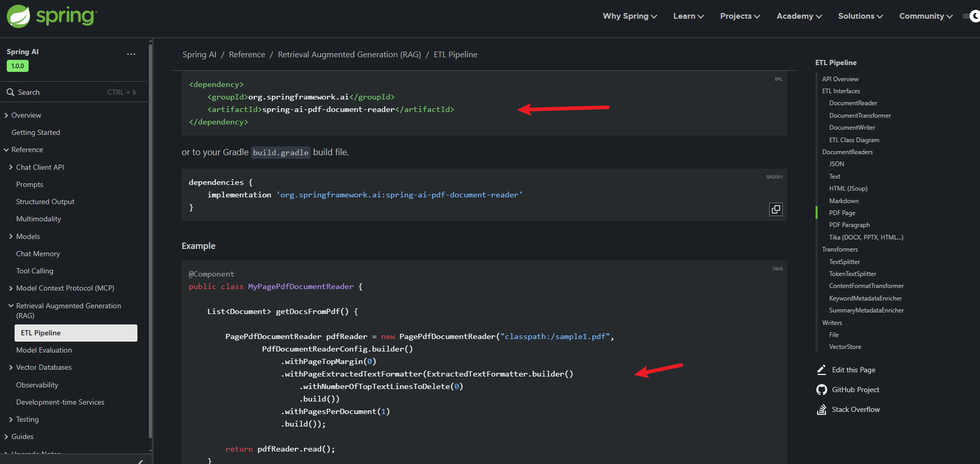
Task: Open the Prompts page
Action: pyautogui.click(x=30, y=184)
